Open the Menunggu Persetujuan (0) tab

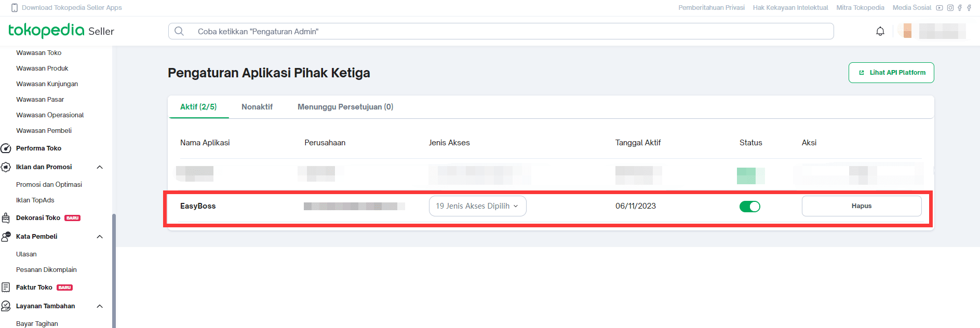[345, 107]
